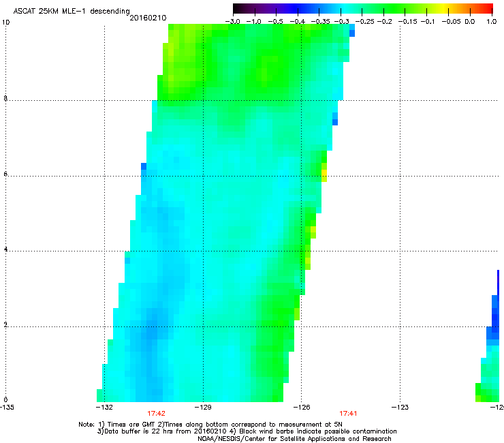Click the colorbar value 0.0

point(470,22)
